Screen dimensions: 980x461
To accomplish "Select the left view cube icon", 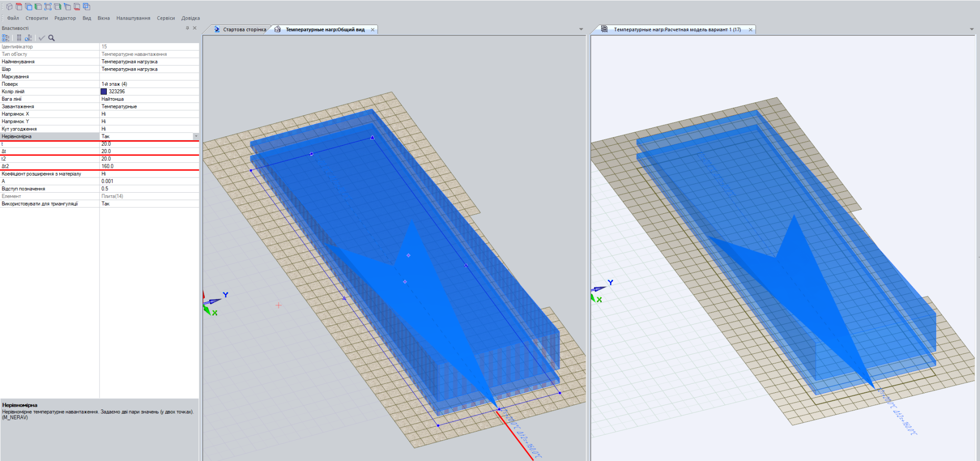I will tap(38, 7).
